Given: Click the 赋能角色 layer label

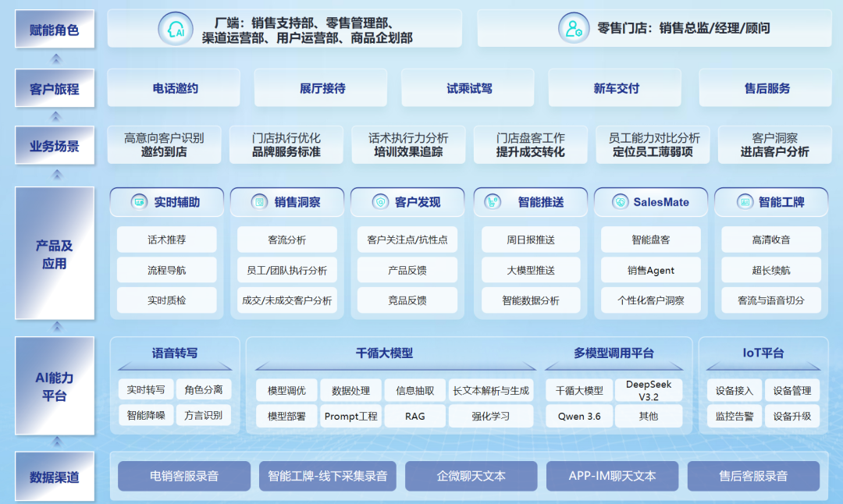Looking at the screenshot, I should tap(55, 29).
